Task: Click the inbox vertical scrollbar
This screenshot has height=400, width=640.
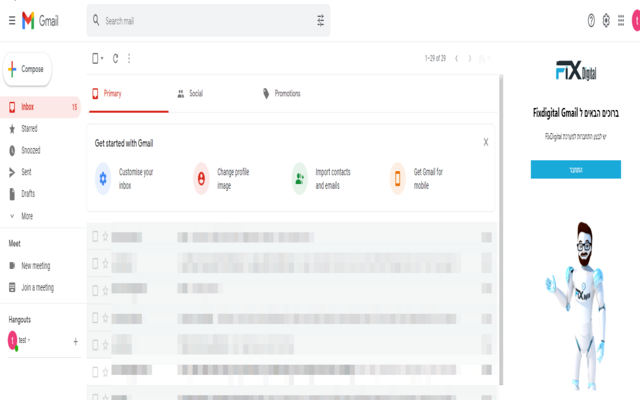Action: pos(501,229)
